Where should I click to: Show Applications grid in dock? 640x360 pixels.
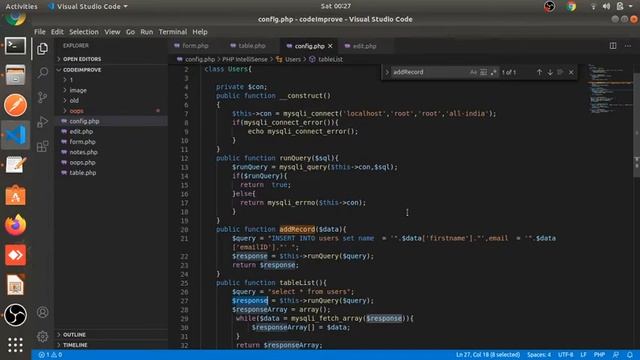tap(16, 345)
